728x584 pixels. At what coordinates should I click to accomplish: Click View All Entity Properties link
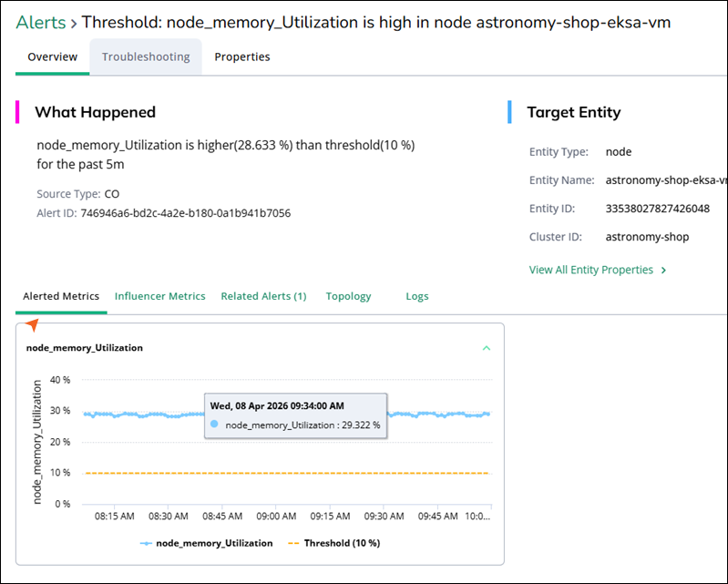(x=591, y=270)
